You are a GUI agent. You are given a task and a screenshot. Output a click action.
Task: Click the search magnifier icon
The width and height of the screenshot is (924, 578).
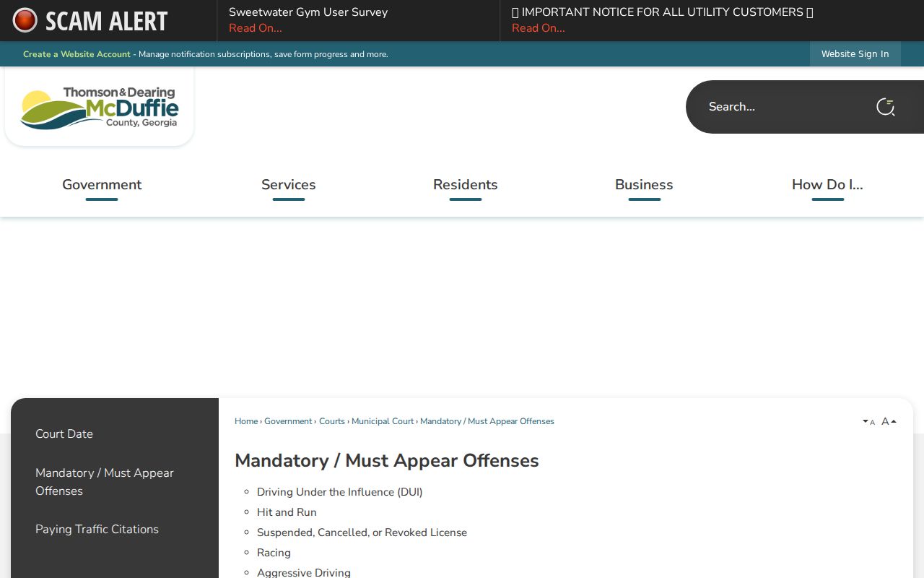click(886, 107)
